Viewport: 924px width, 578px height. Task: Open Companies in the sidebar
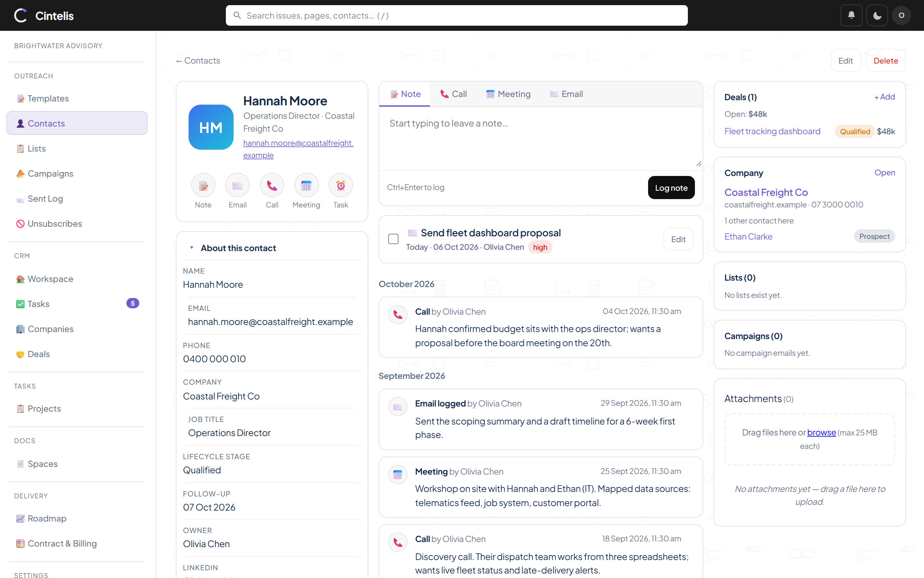(x=77, y=329)
